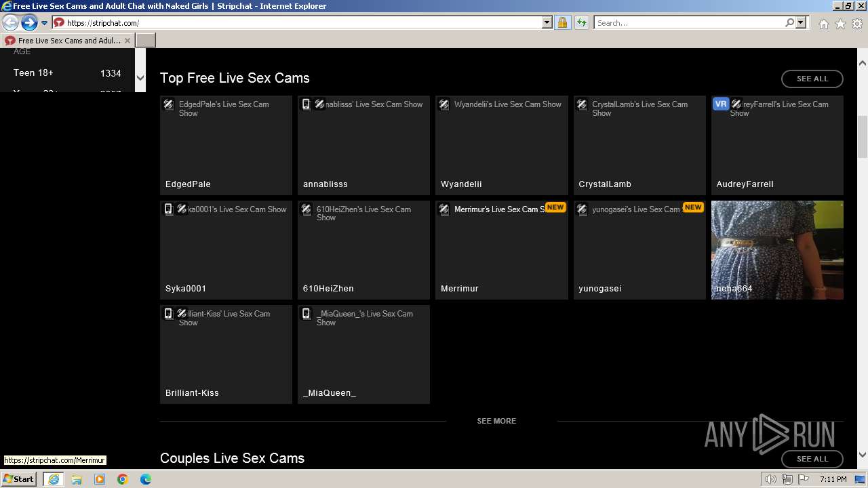Click the Internet Explorer back button
This screenshot has height=488, width=868.
[10, 23]
